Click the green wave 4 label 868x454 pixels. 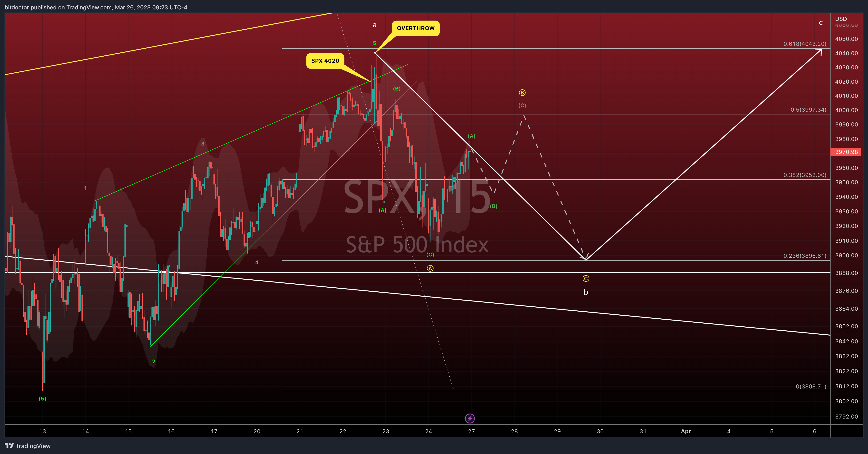tap(257, 262)
